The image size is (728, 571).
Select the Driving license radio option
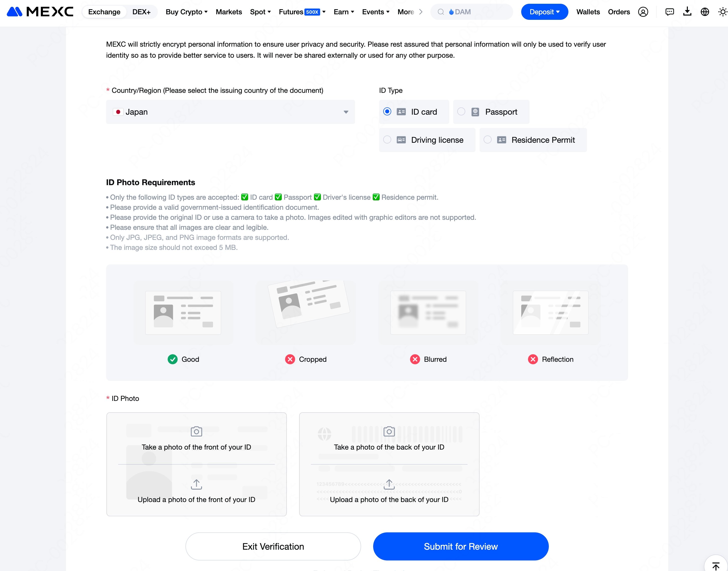pos(387,140)
